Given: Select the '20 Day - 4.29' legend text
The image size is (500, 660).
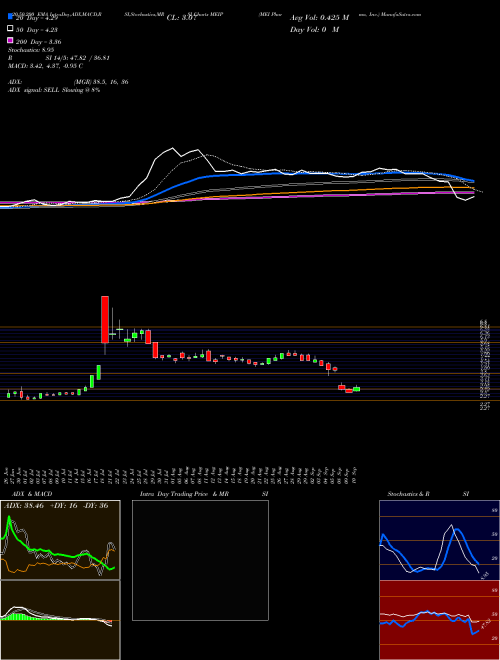Looking at the screenshot, I should coord(39,18).
